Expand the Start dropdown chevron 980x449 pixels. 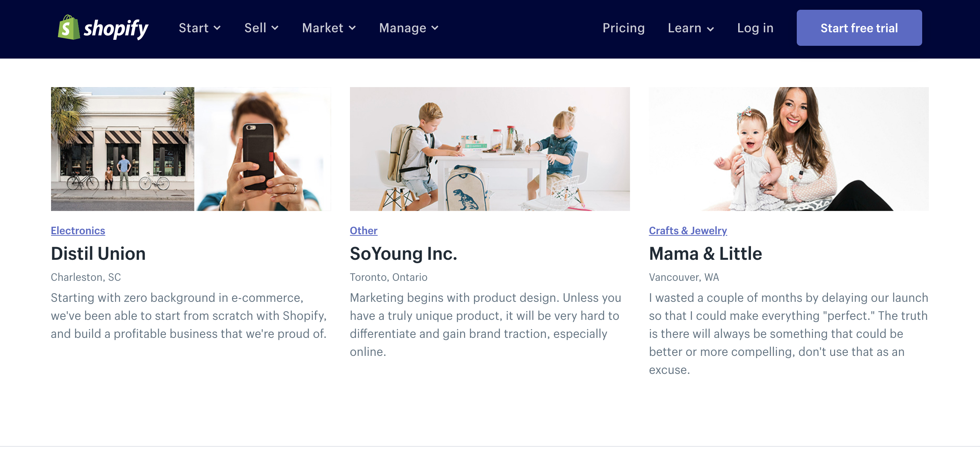pyautogui.click(x=217, y=28)
